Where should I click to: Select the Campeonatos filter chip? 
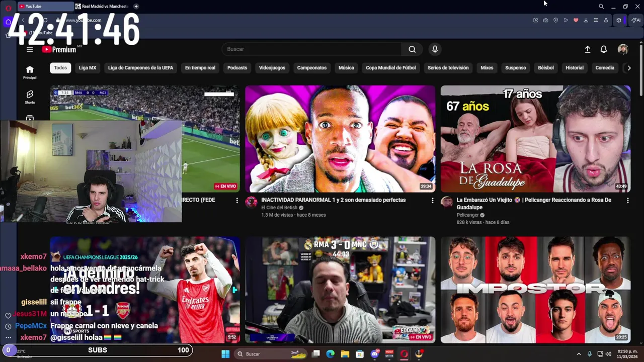(x=312, y=68)
